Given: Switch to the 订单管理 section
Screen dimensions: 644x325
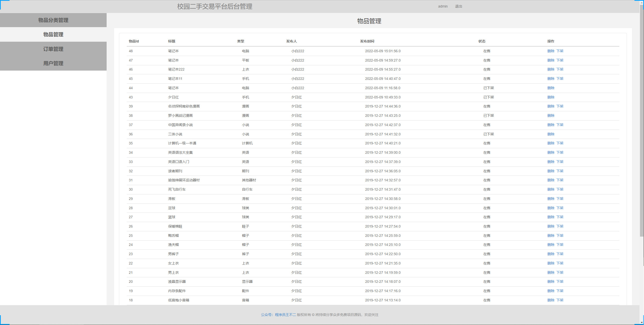Looking at the screenshot, I should (53, 49).
